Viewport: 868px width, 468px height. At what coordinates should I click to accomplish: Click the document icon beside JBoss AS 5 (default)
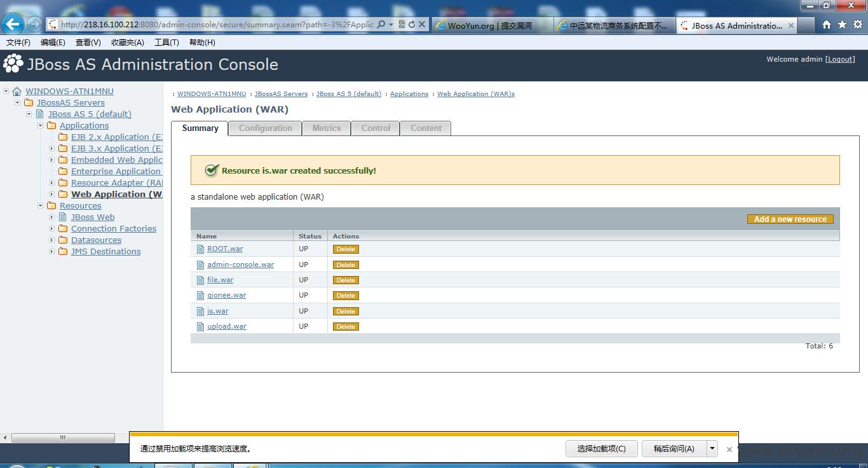[x=40, y=114]
